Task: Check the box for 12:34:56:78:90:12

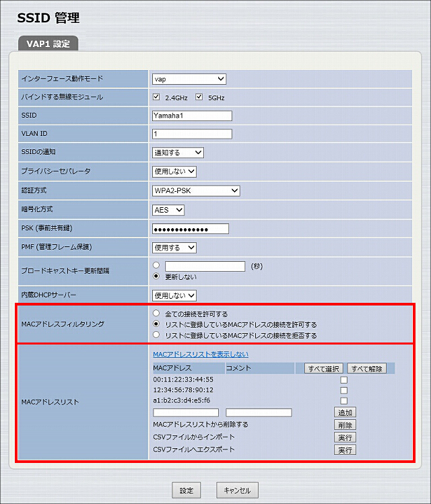Action: (344, 390)
